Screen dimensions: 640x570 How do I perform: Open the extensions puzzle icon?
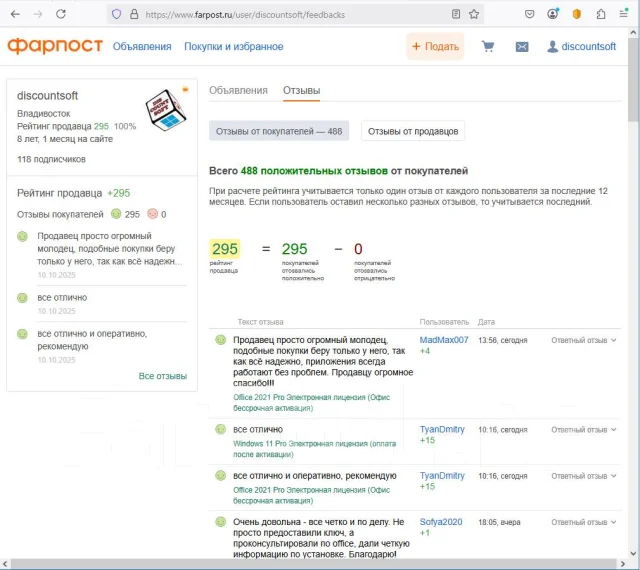click(601, 14)
